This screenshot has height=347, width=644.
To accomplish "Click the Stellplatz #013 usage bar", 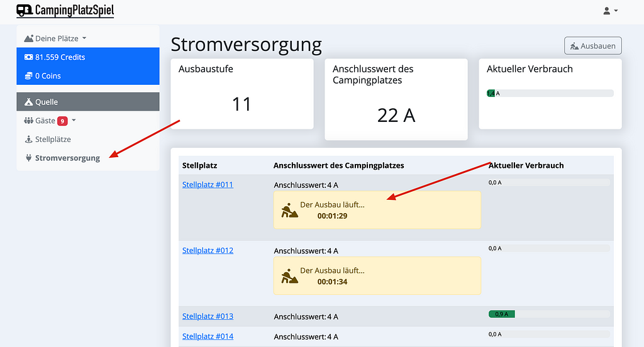I will pyautogui.click(x=548, y=314).
